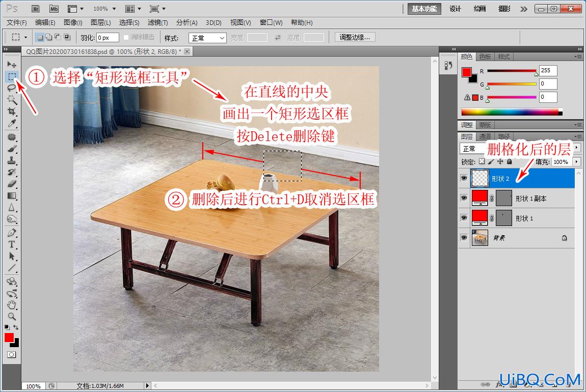Viewport: 586px width, 392px height.
Task: Click the 调整边缘... button
Action: tap(355, 37)
